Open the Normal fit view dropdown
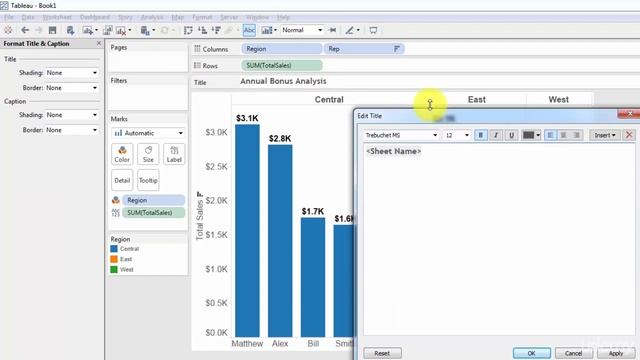The height and width of the screenshot is (360, 640). click(302, 30)
